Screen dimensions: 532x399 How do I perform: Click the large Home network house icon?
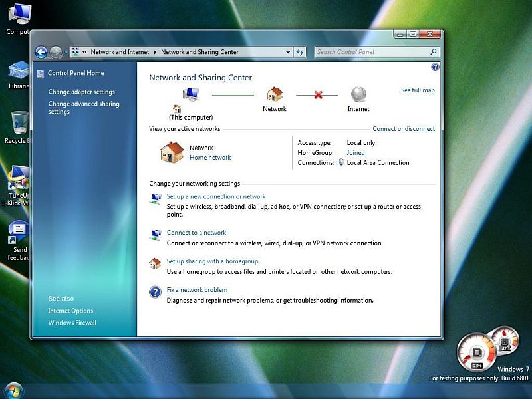tap(172, 152)
